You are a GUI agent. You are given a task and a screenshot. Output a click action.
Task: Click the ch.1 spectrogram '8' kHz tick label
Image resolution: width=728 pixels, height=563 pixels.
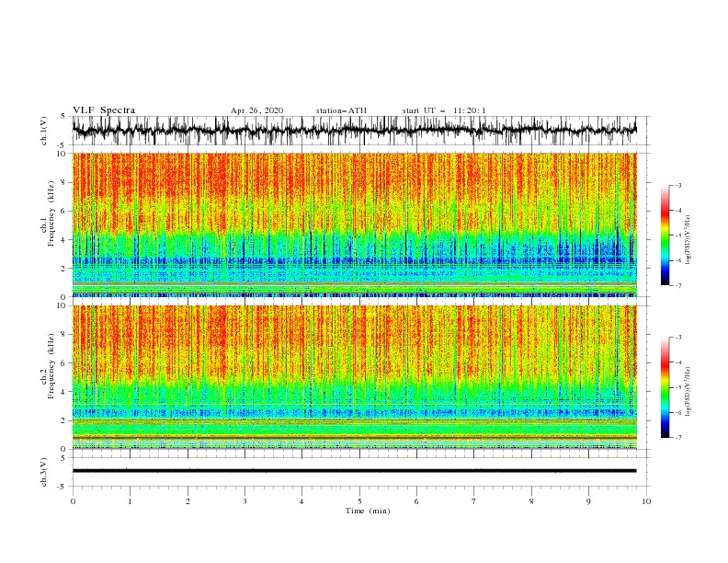(x=65, y=182)
